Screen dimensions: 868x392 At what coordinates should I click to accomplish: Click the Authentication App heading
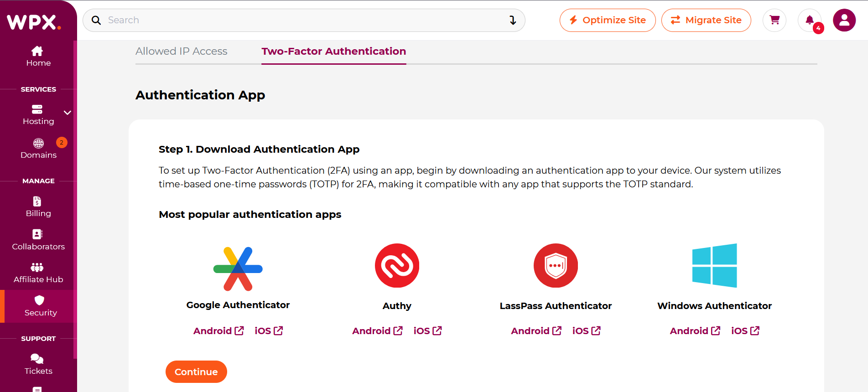200,95
